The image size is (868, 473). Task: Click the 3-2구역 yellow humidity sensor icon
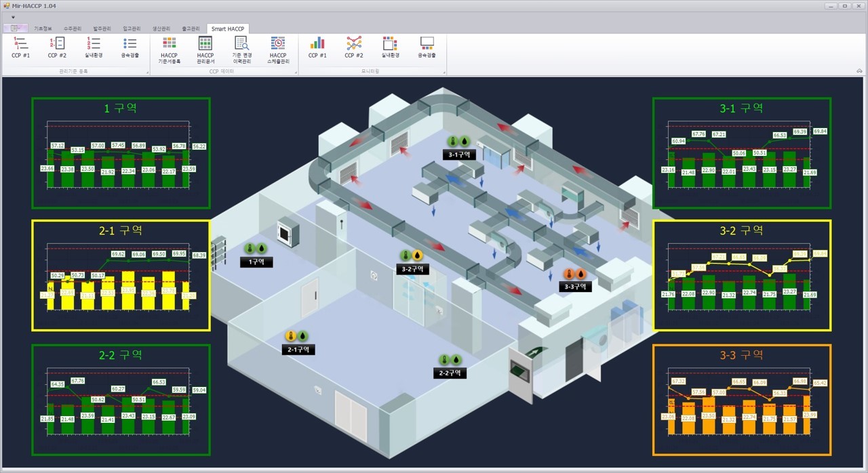coord(418,255)
